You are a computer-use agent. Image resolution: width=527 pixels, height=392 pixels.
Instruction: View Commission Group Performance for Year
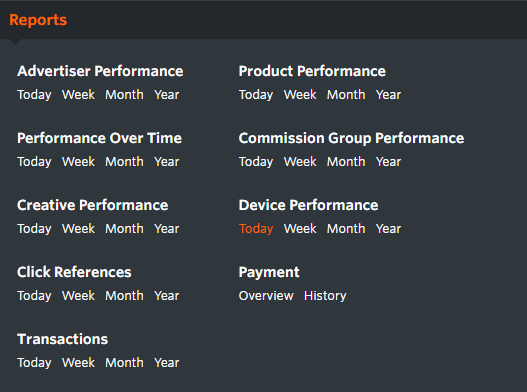pos(388,161)
